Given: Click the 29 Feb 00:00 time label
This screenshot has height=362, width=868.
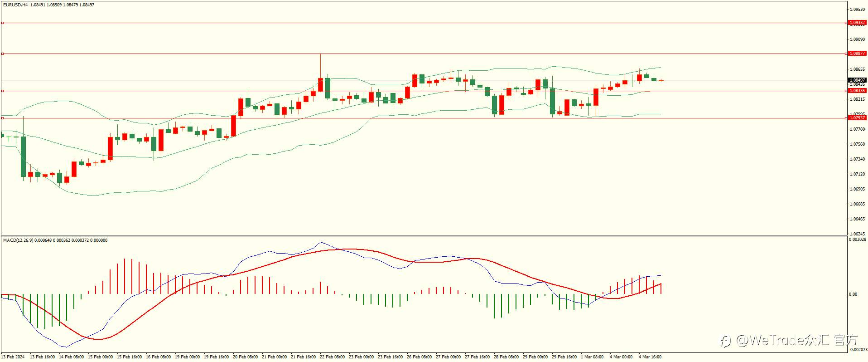Looking at the screenshot, I should (x=535, y=357).
